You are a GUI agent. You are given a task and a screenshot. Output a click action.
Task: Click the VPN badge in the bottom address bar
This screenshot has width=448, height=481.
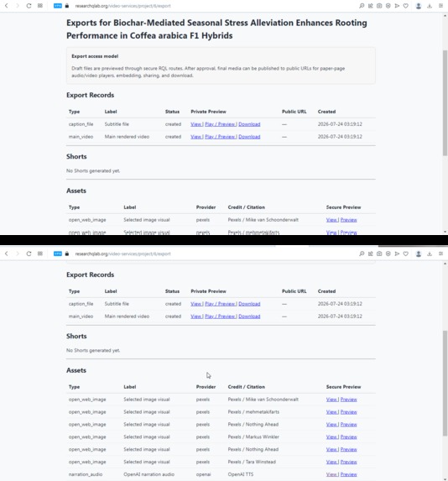pos(58,254)
